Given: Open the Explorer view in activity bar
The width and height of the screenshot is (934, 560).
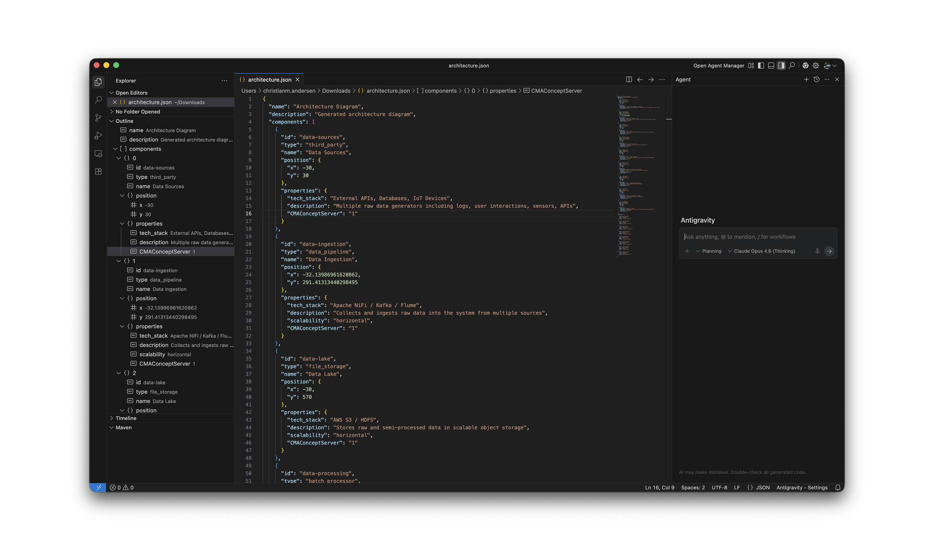Looking at the screenshot, I should coord(98,82).
